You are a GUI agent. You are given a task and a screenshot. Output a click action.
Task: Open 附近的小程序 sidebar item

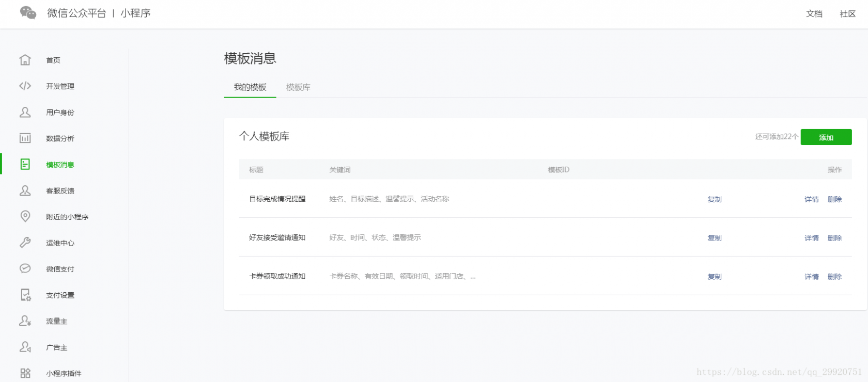click(x=67, y=217)
